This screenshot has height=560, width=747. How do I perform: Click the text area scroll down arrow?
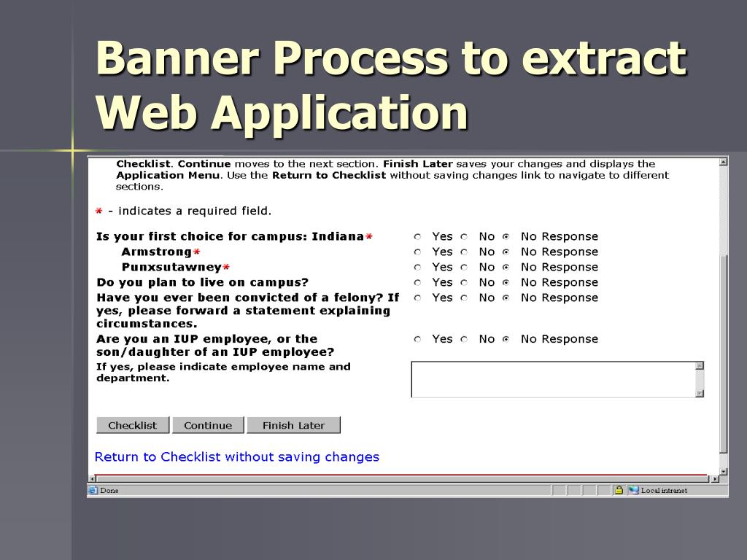(x=700, y=393)
